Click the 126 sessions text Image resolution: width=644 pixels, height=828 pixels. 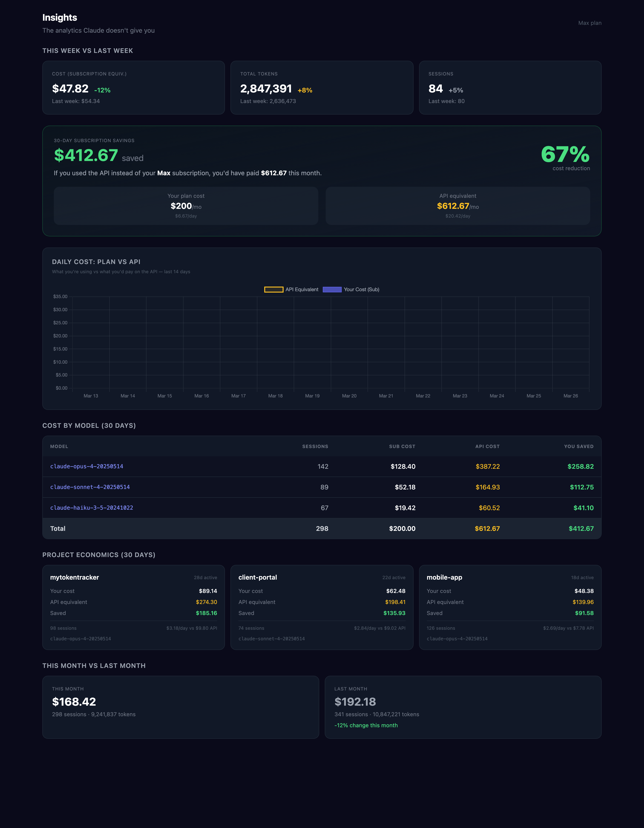441,628
